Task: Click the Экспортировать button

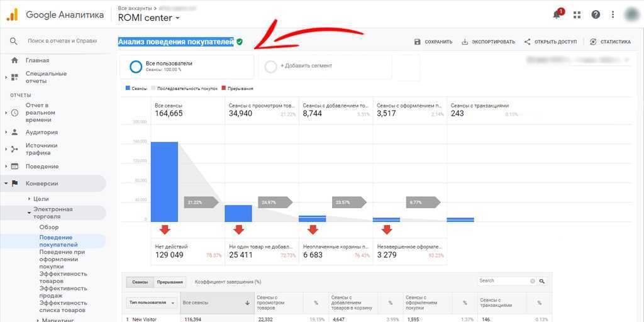Action: (x=488, y=42)
